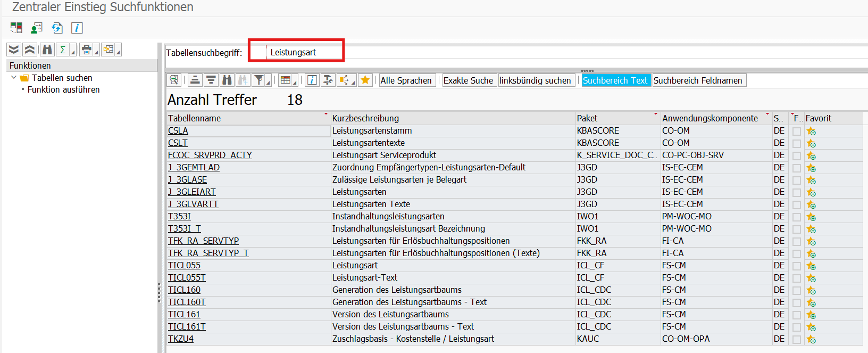Viewport: 868px width, 353px height.
Task: Switch to Suchbereich Feldnamen
Action: click(x=698, y=80)
